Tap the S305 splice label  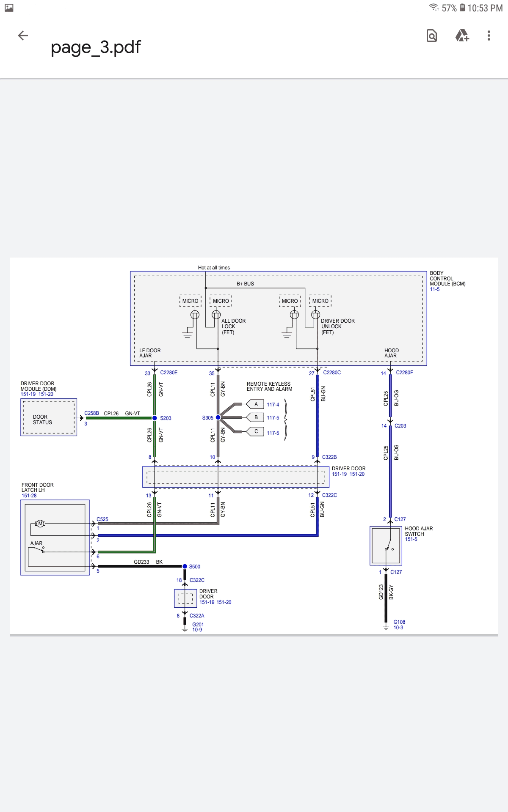coord(208,418)
